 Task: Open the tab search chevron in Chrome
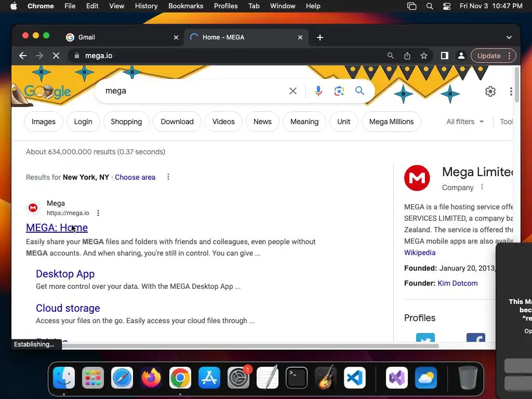(x=509, y=37)
